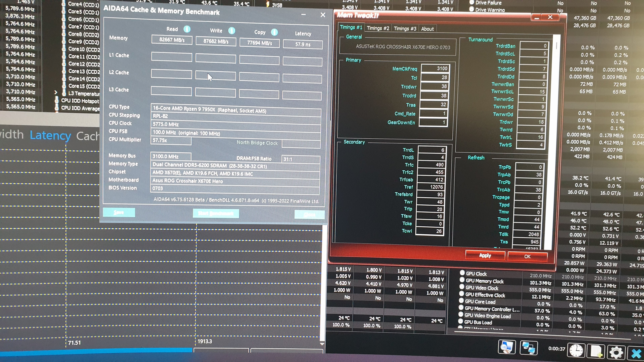
Task: Click the Trfc value field showing 490
Action: click(431, 165)
